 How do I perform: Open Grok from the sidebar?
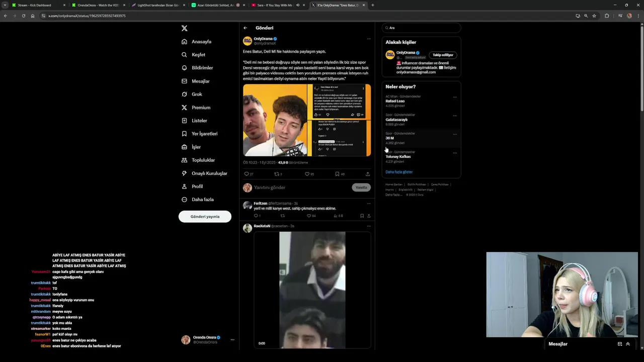[192, 94]
